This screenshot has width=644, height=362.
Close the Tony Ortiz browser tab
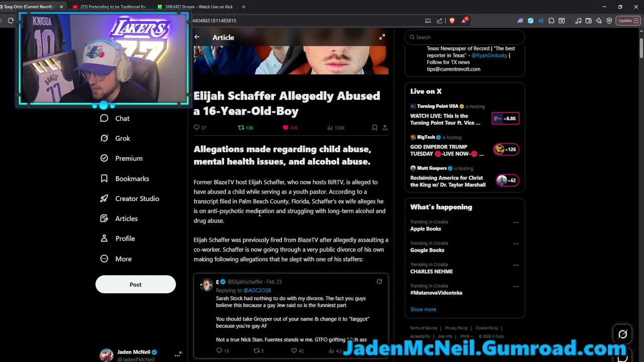pos(61,7)
